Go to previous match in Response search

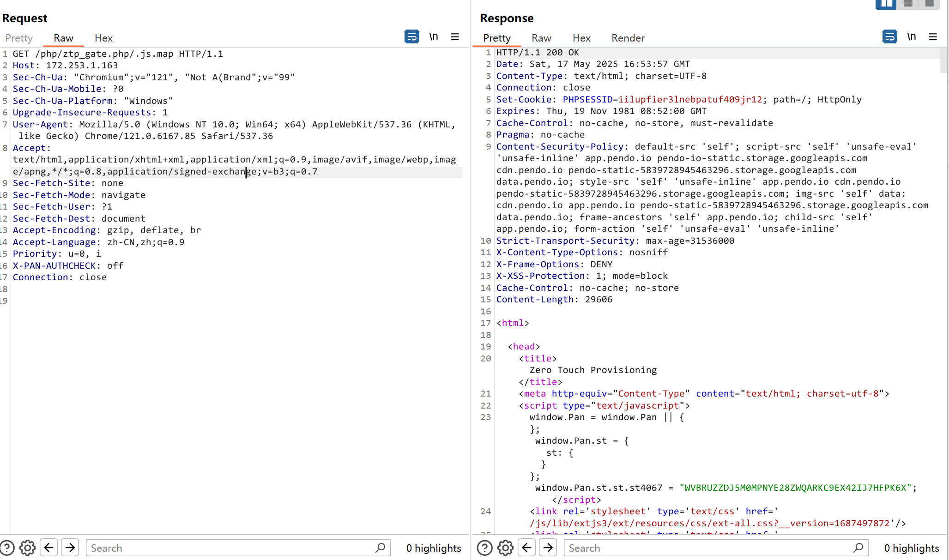pos(527,548)
